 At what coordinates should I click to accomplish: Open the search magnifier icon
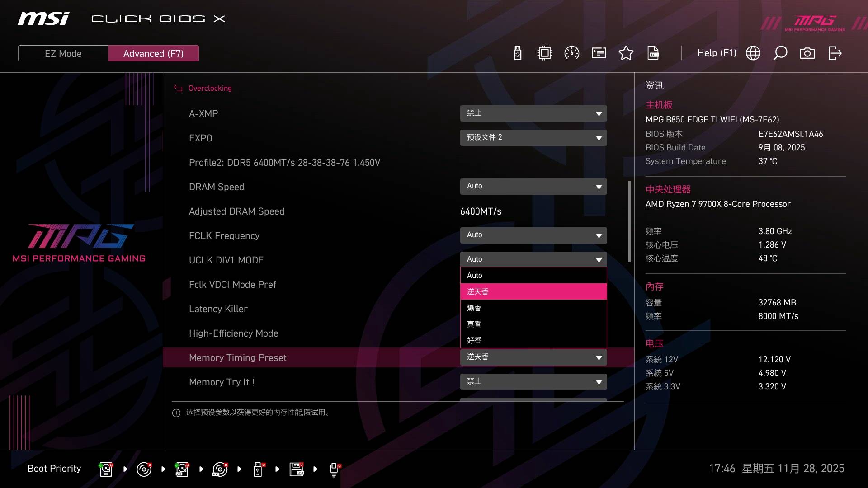[x=780, y=53]
